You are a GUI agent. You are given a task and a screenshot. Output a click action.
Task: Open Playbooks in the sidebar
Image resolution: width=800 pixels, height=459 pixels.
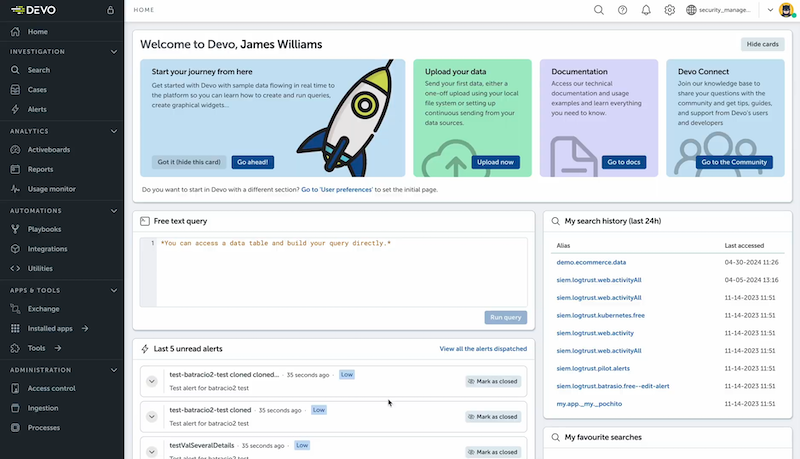pos(44,229)
